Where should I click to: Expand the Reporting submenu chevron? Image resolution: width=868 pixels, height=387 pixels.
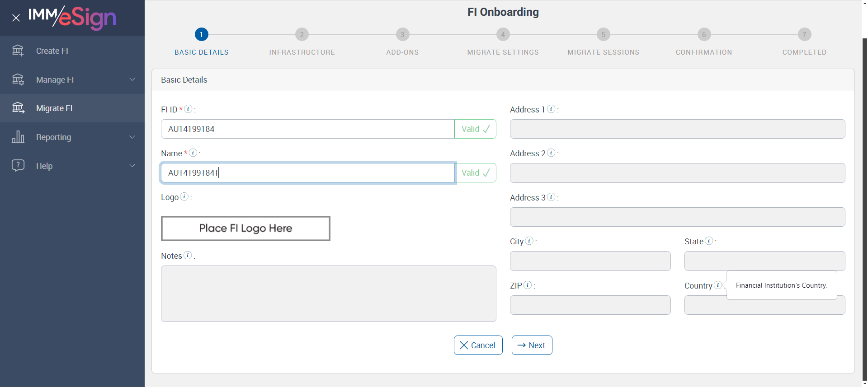(x=132, y=137)
